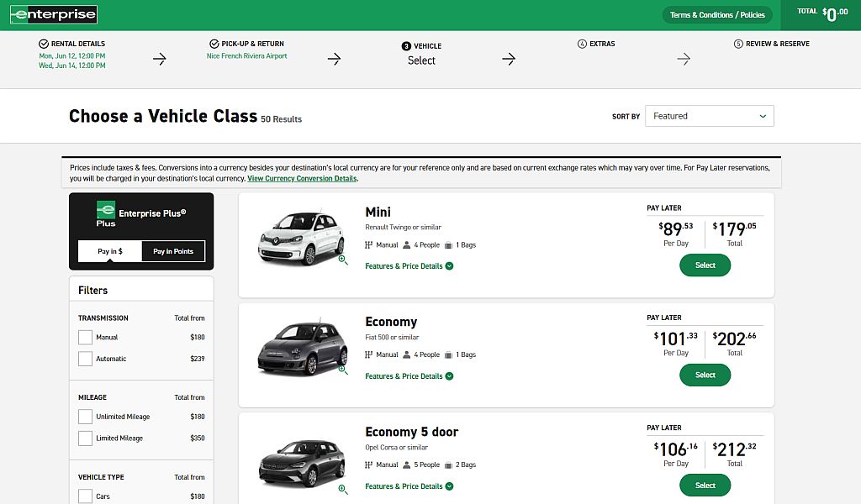This screenshot has width=861, height=504.
Task: Open View Currency Conversion Details link
Action: pyautogui.click(x=302, y=178)
